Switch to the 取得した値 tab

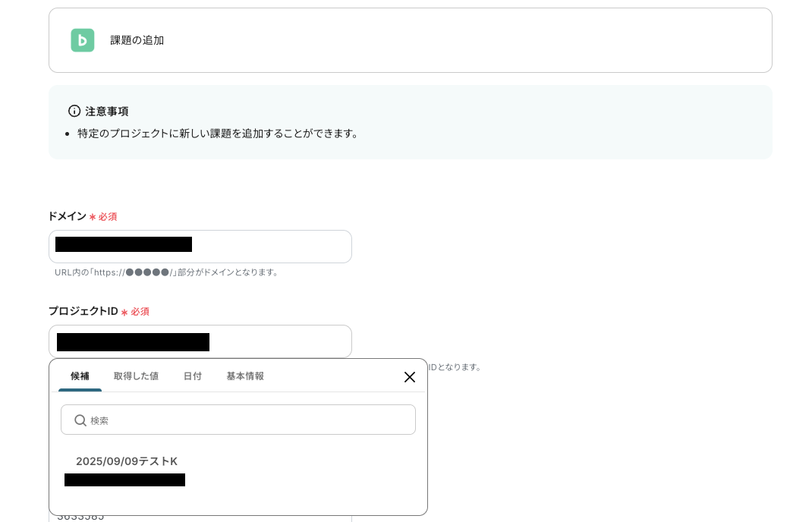[136, 376]
